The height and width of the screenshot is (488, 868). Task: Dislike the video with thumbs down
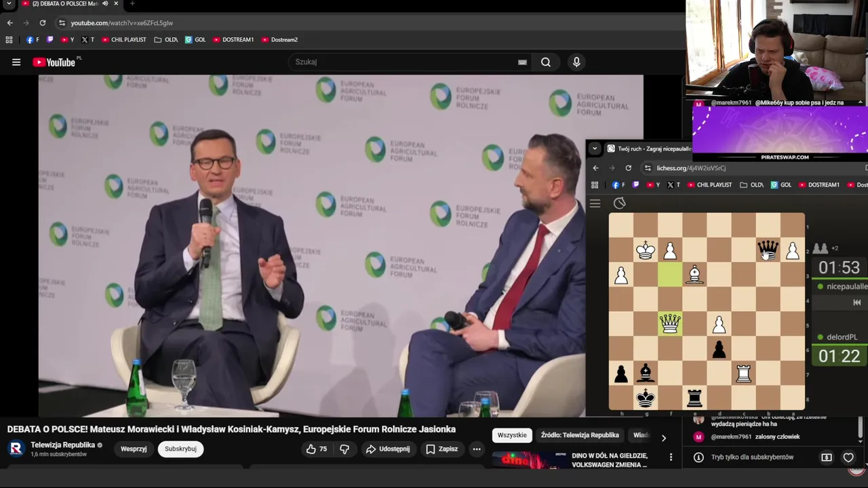[x=344, y=449]
